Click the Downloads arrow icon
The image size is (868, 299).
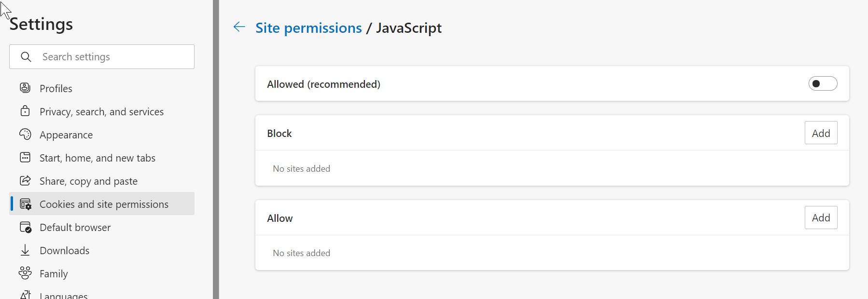pyautogui.click(x=25, y=250)
